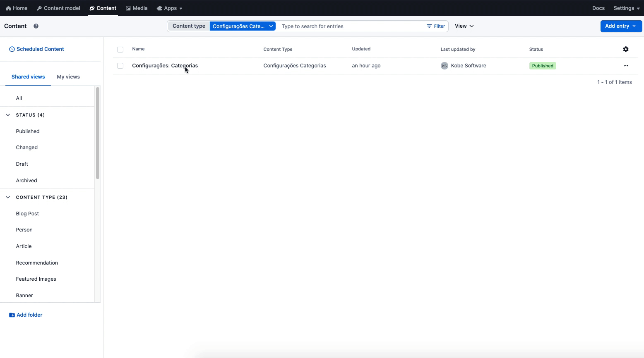Switch to the My views tab
644x358 pixels.
[68, 76]
